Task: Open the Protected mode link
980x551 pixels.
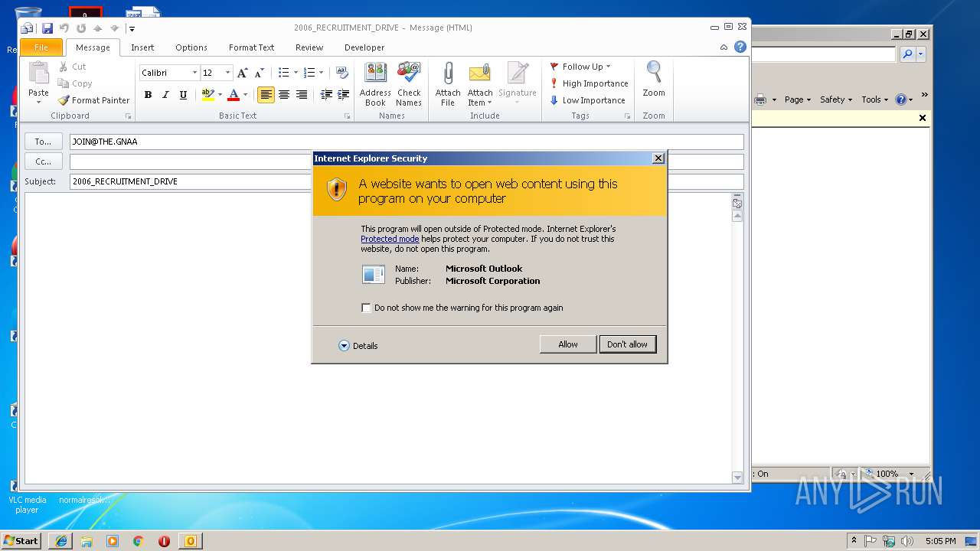Action: (x=390, y=239)
